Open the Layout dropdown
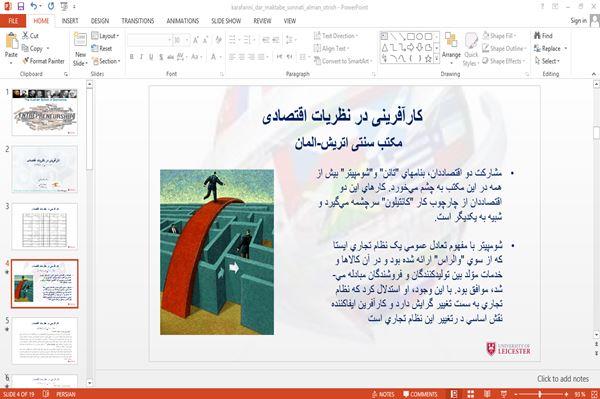 106,36
